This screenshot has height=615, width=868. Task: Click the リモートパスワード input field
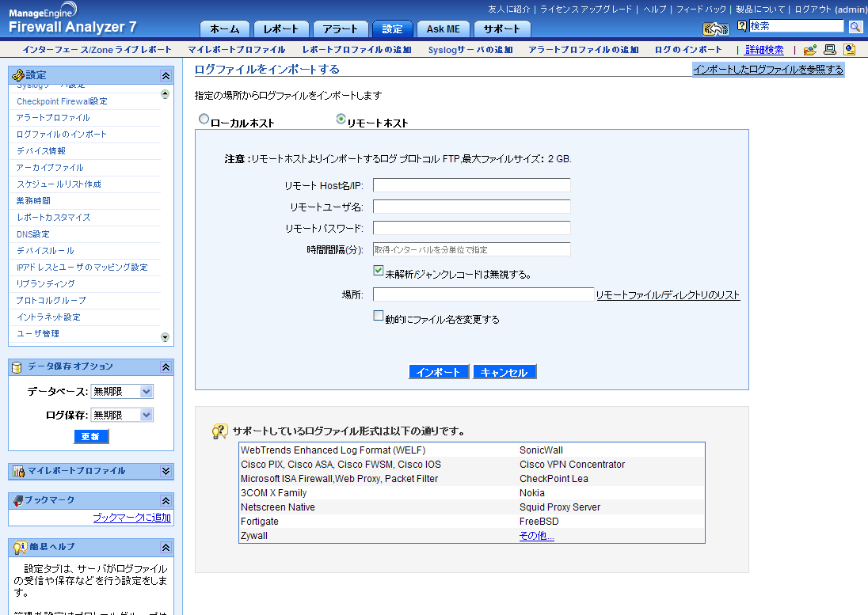pos(472,228)
